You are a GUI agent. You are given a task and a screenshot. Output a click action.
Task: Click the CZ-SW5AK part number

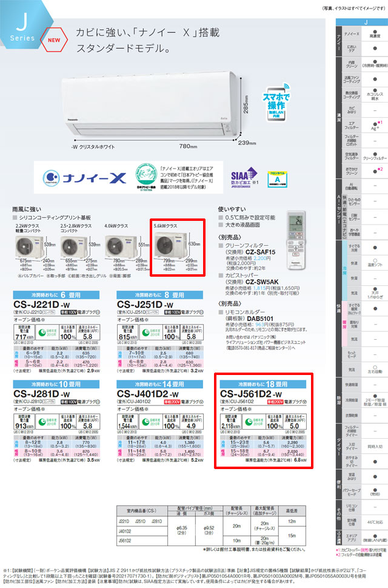pyautogui.click(x=262, y=282)
